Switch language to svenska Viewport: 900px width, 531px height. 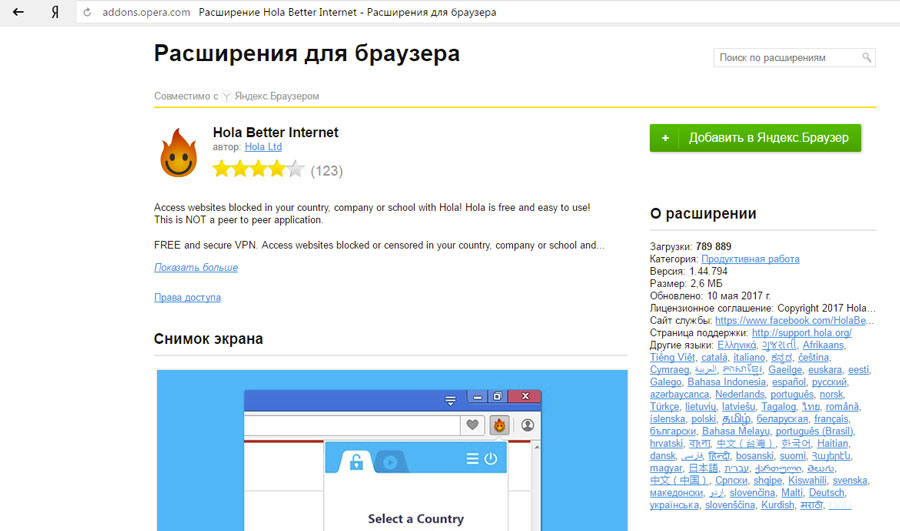pos(849,480)
